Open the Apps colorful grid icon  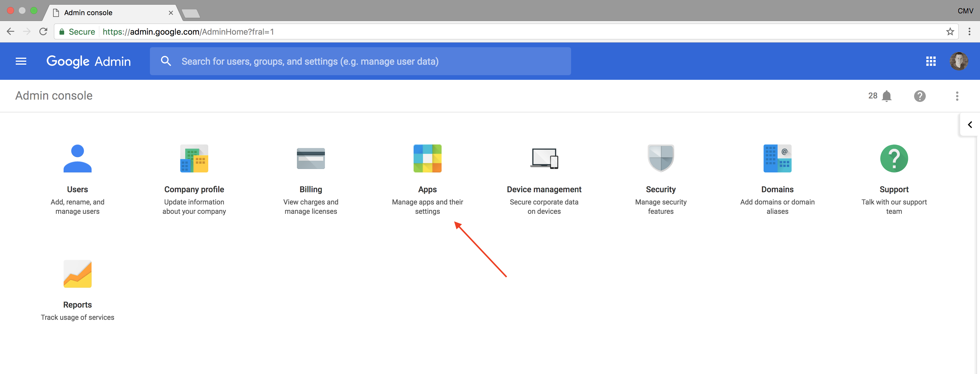[427, 158]
